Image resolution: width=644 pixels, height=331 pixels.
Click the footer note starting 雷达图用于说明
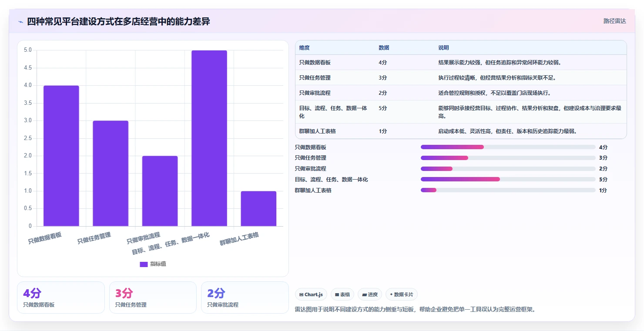point(415,309)
